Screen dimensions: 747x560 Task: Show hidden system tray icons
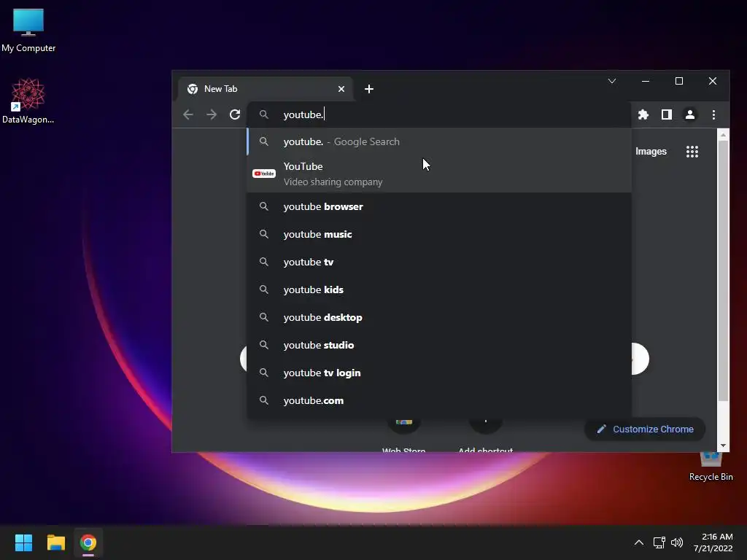(639, 542)
